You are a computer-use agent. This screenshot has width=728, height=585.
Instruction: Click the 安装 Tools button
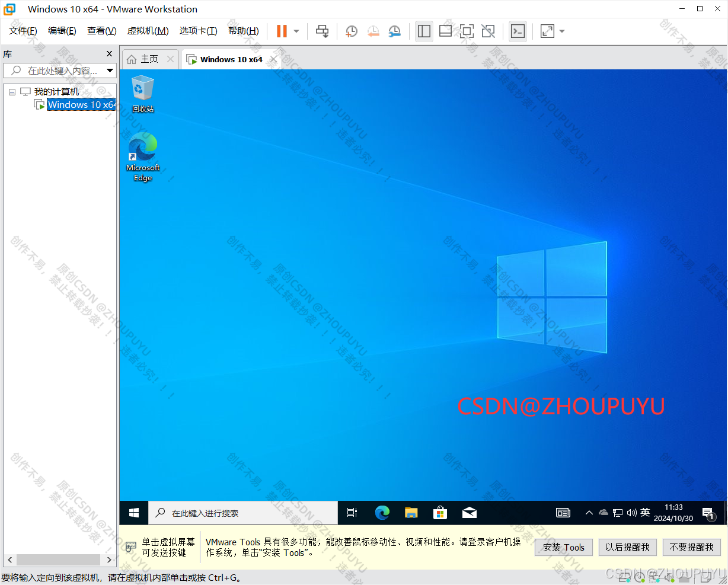coord(564,547)
